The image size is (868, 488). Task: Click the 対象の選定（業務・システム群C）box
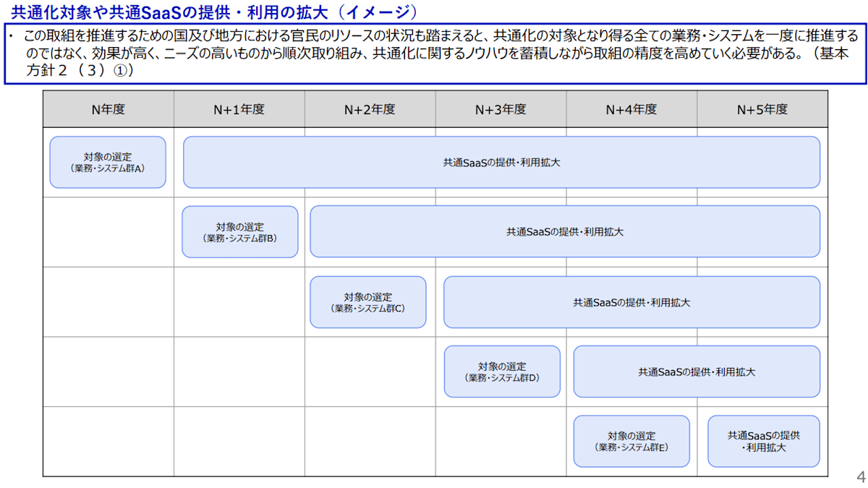367,302
